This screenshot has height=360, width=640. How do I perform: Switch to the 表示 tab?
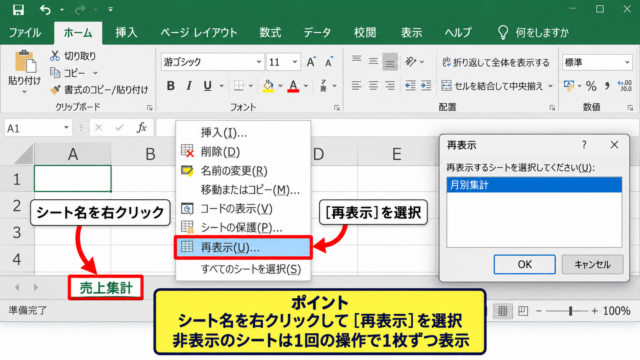pyautogui.click(x=411, y=33)
